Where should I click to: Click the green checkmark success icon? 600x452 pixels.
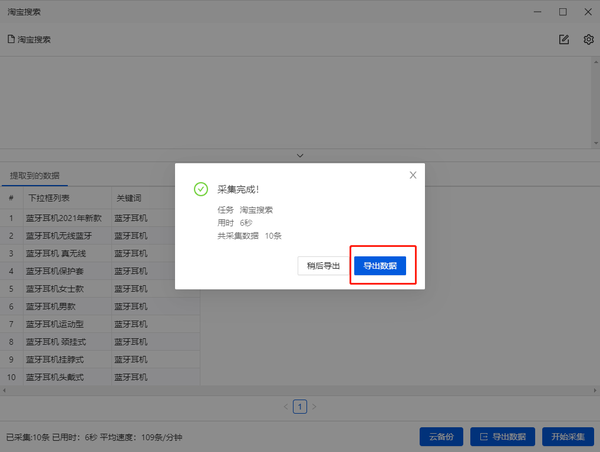click(201, 189)
